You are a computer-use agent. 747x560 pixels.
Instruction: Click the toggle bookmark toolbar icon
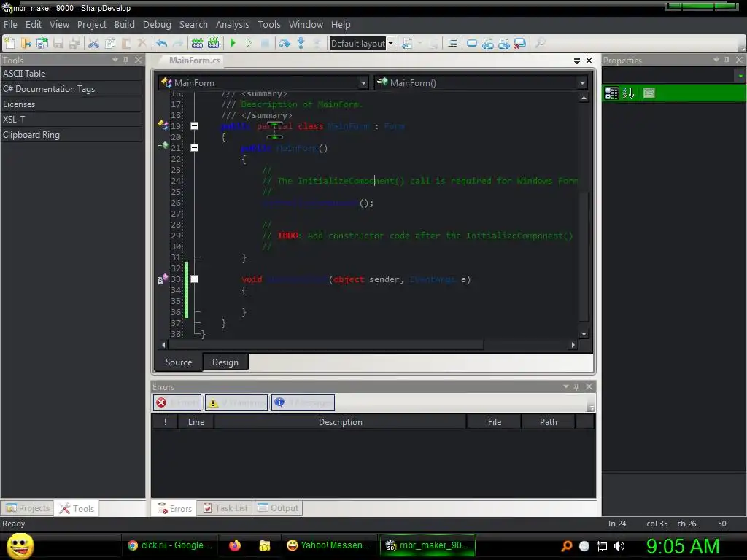click(x=472, y=43)
